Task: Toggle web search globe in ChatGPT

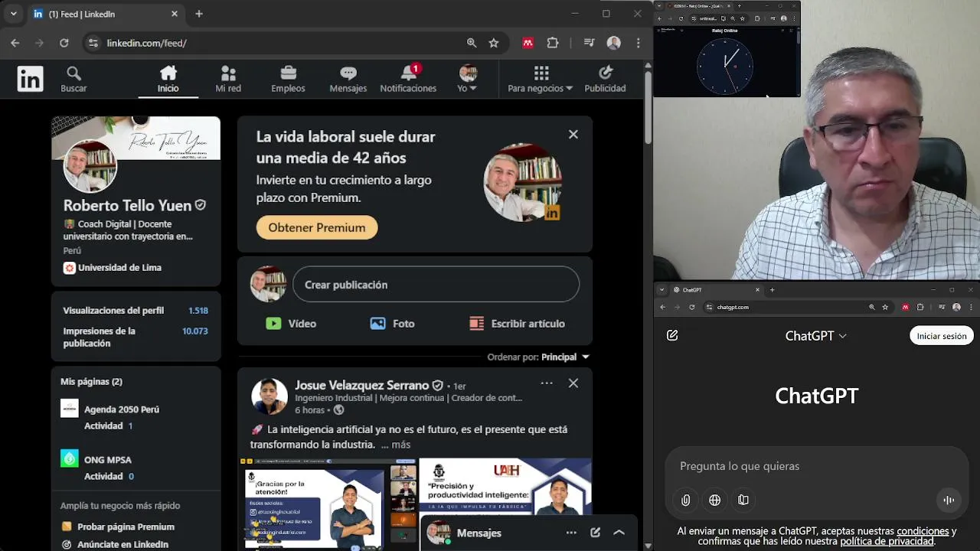Action: tap(715, 500)
